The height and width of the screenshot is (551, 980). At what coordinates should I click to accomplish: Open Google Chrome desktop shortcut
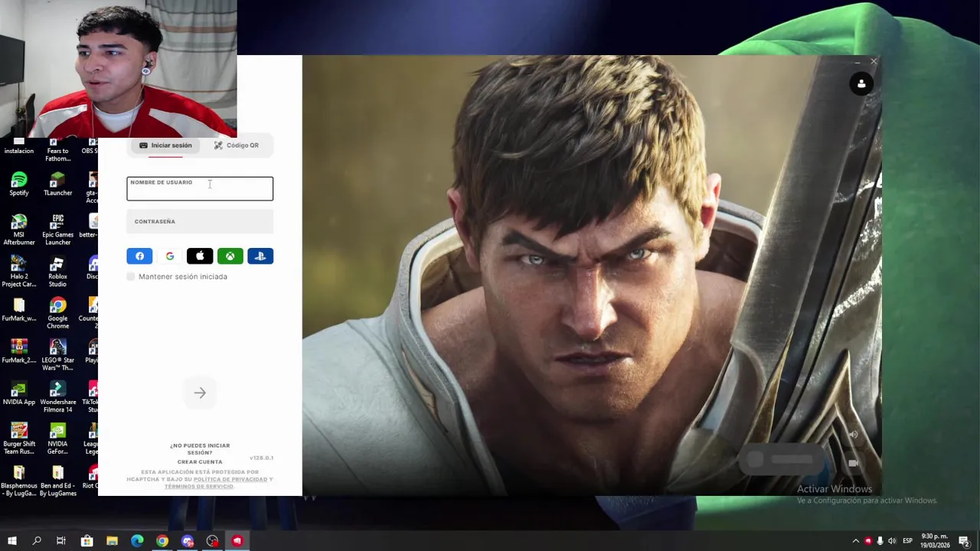[x=57, y=314]
